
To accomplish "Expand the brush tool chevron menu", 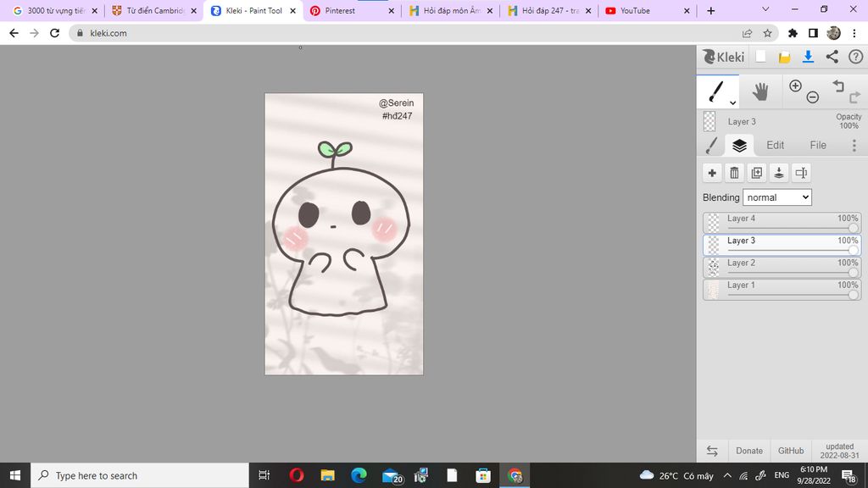I will [733, 103].
